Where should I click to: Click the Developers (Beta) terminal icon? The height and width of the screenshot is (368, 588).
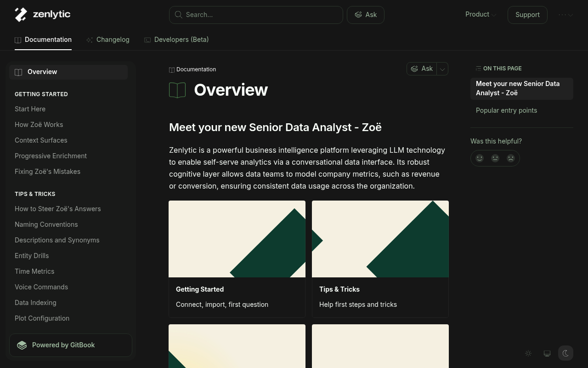pyautogui.click(x=147, y=40)
